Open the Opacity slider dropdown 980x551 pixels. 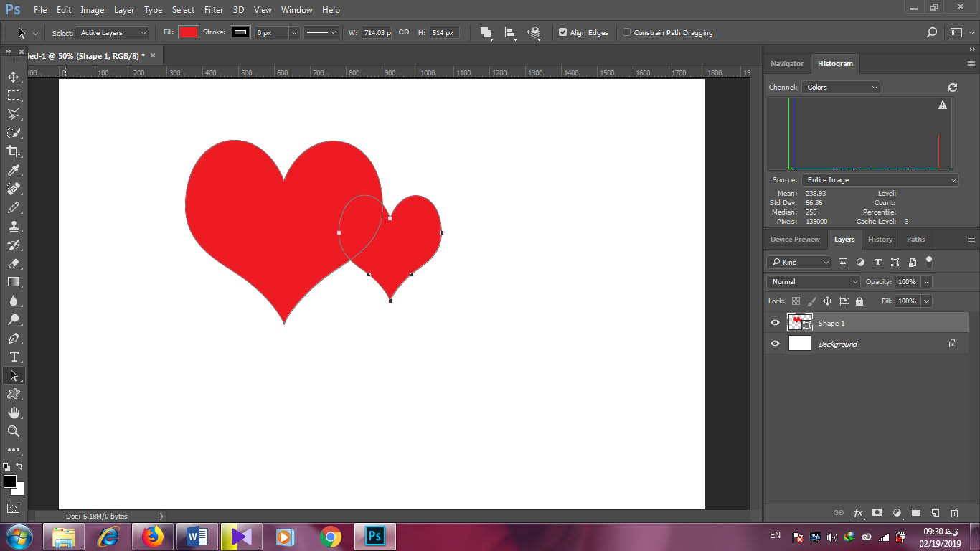[x=926, y=282]
